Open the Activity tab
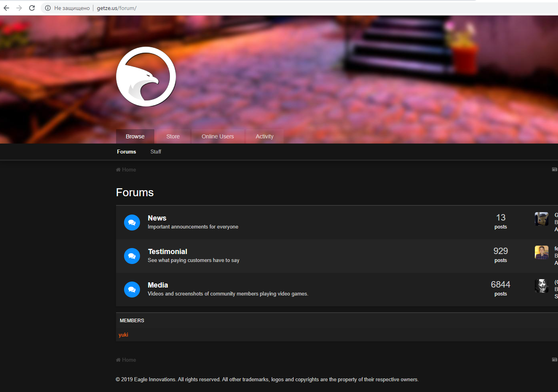Image resolution: width=558 pixels, height=392 pixels. [x=264, y=136]
